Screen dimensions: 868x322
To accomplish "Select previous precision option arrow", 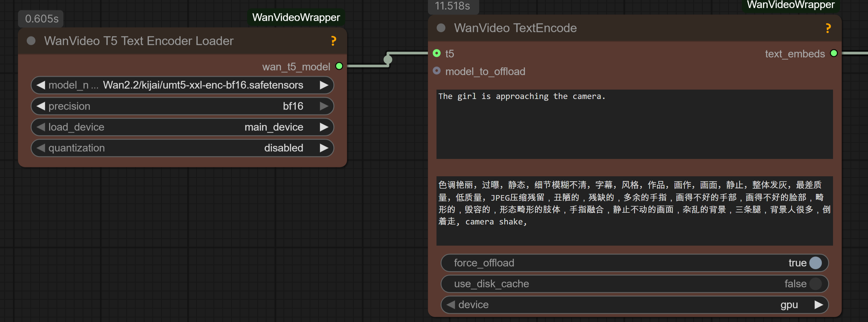I will pos(41,106).
